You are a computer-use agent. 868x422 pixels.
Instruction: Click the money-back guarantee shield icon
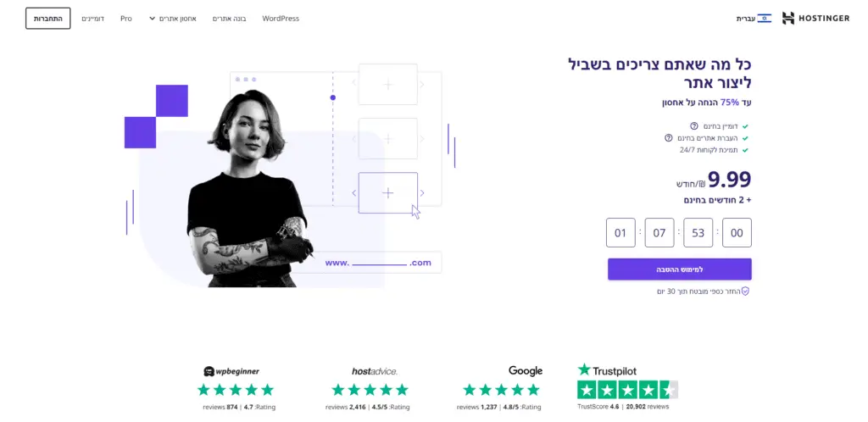click(745, 291)
